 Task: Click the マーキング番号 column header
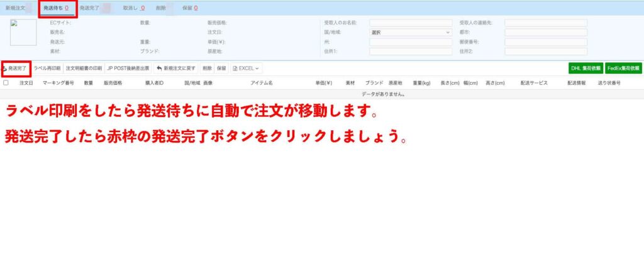pyautogui.click(x=58, y=82)
